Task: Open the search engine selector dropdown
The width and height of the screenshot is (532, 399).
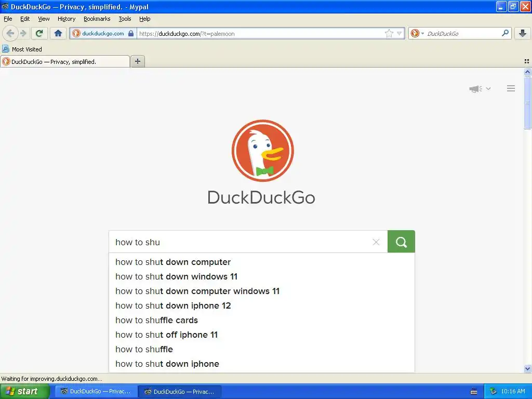Action: [x=417, y=33]
